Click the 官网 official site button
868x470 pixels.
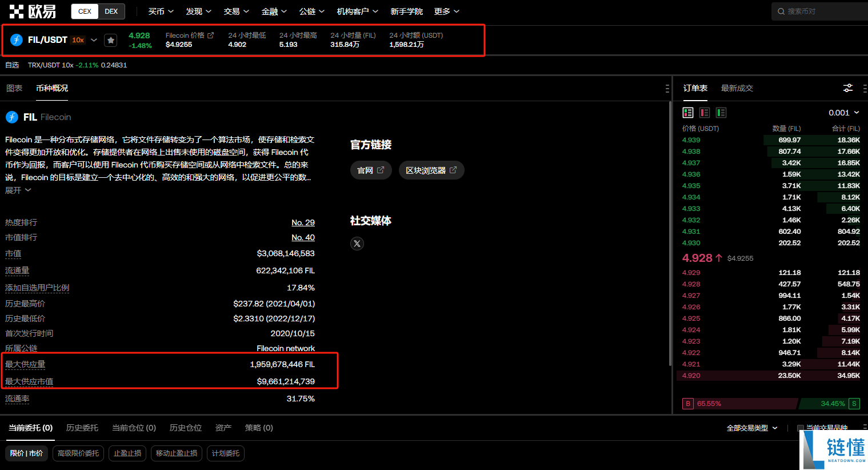coord(371,170)
